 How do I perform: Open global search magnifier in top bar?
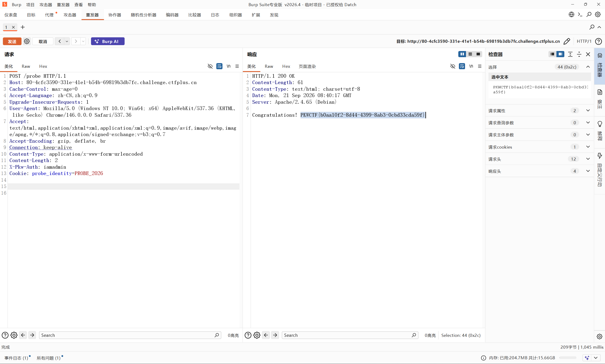[x=589, y=14]
